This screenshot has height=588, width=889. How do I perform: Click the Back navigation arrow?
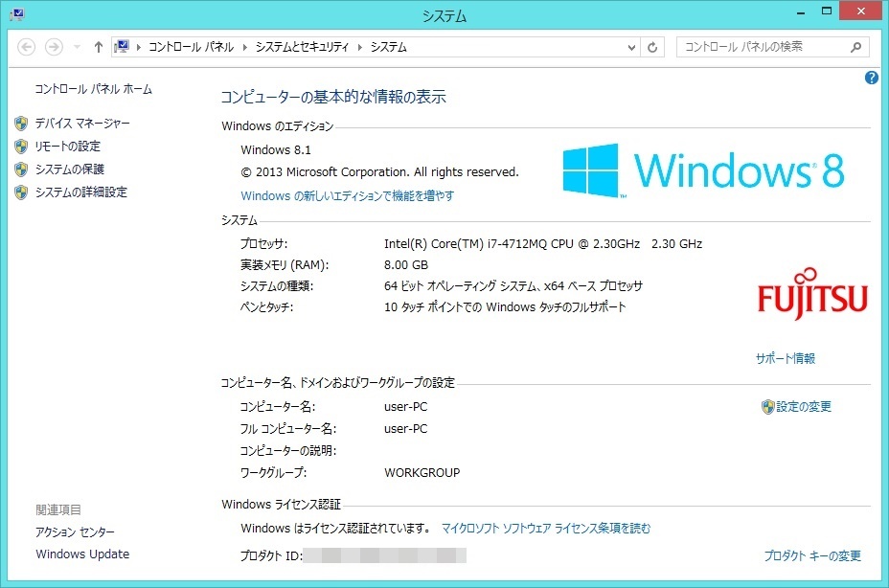(x=26, y=47)
